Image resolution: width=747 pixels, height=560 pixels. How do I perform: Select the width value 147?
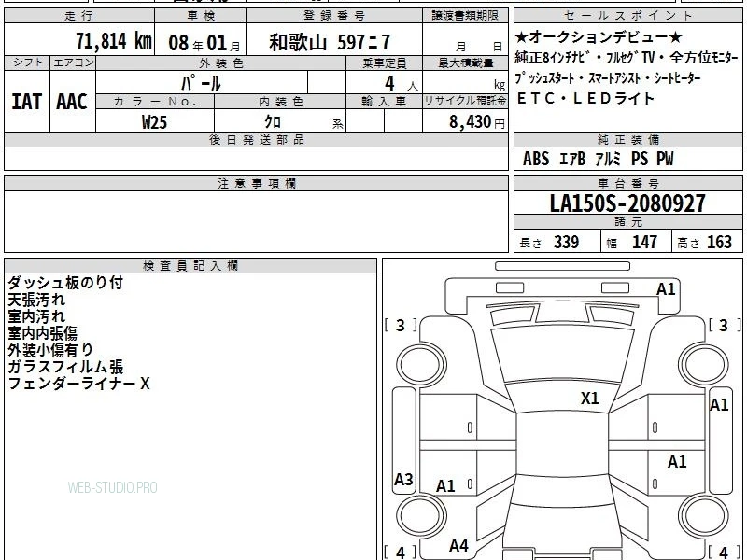(644, 242)
